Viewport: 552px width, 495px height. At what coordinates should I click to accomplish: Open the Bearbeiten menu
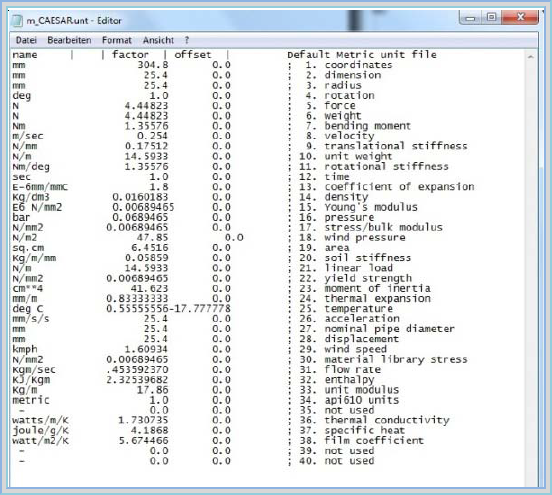coord(69,40)
